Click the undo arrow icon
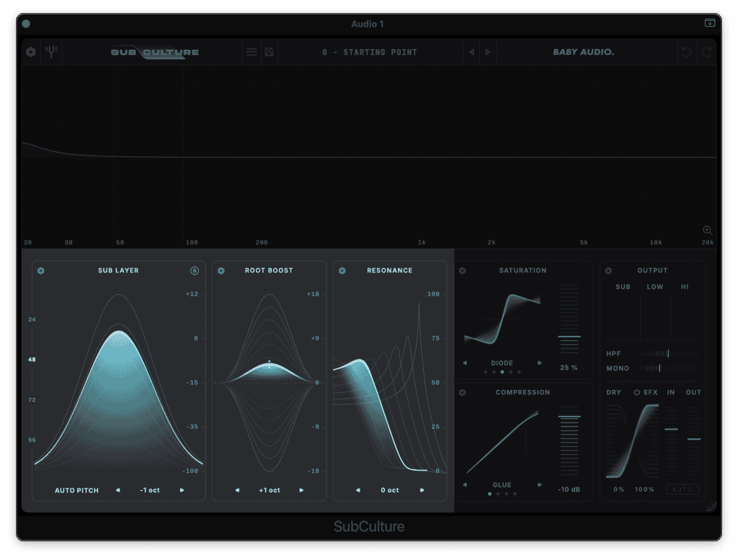The width and height of the screenshot is (738, 560). tap(687, 52)
